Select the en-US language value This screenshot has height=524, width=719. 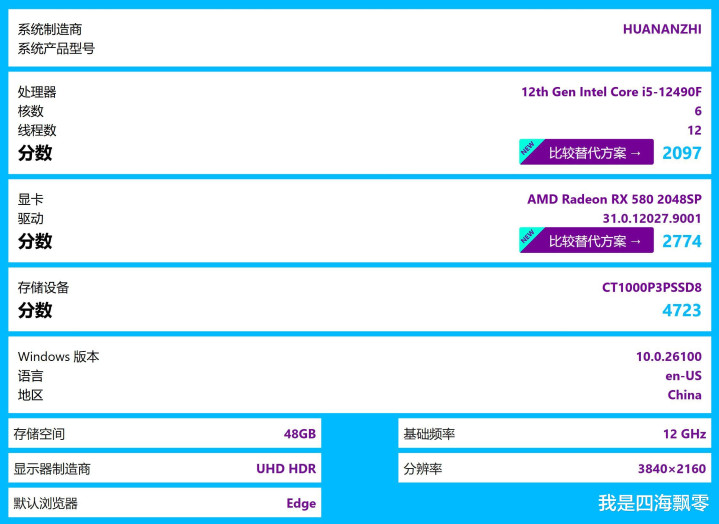(x=683, y=376)
